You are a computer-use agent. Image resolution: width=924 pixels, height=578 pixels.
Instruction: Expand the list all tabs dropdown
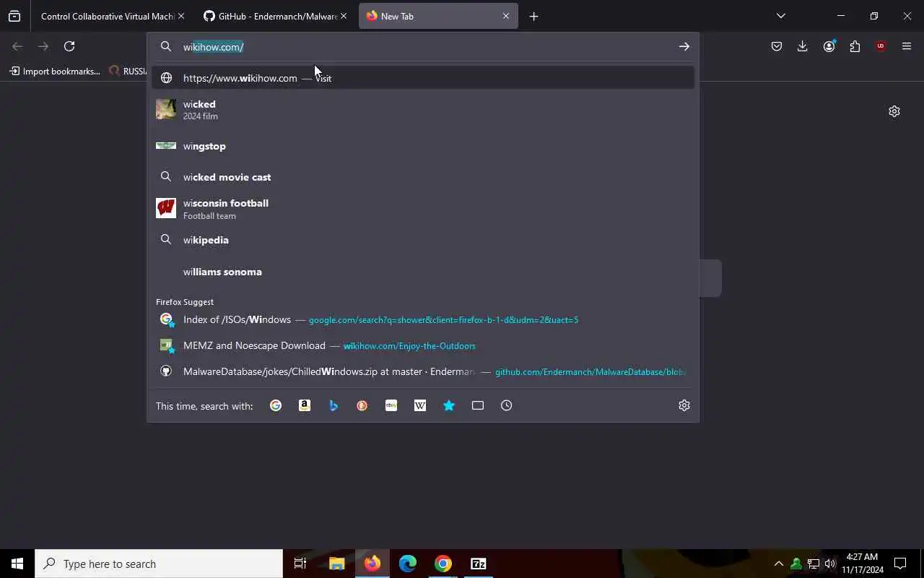click(780, 16)
